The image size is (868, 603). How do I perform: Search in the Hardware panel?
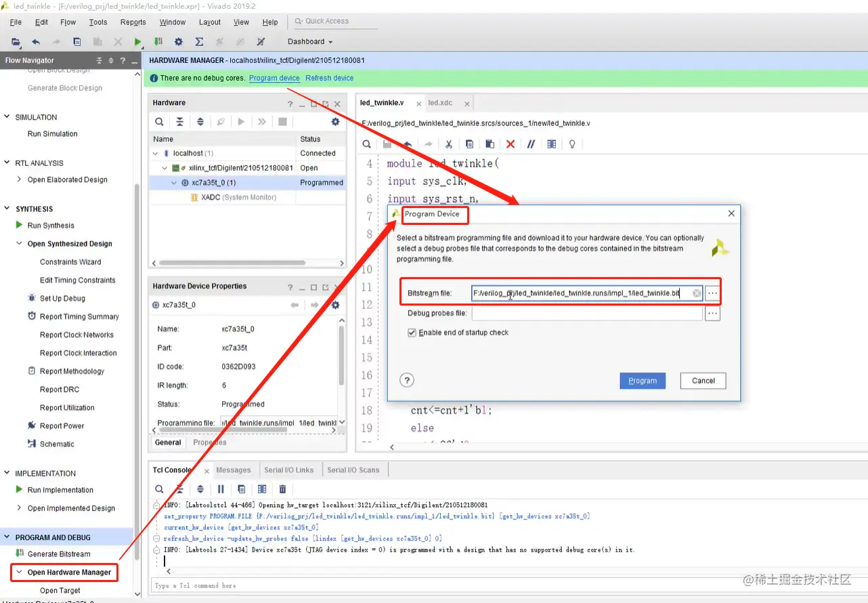(159, 122)
